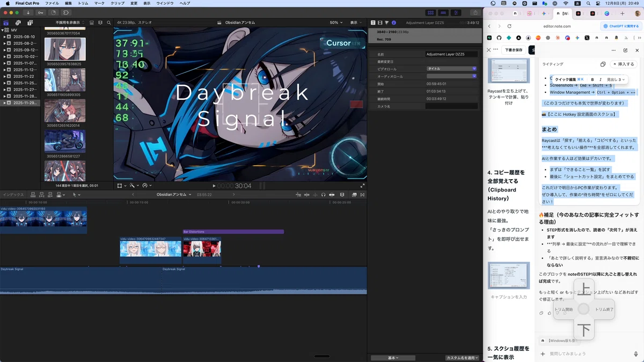Switch viewer to full screen
This screenshot has width=644, height=362.
[362, 186]
